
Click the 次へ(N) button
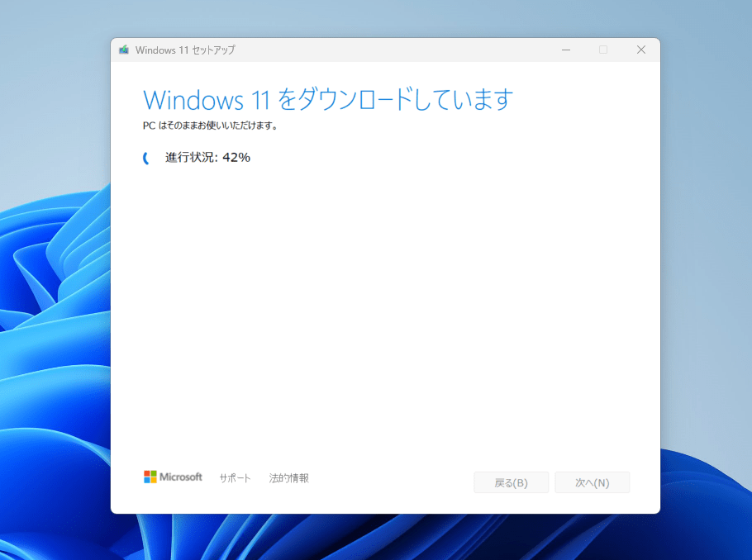[x=593, y=482]
